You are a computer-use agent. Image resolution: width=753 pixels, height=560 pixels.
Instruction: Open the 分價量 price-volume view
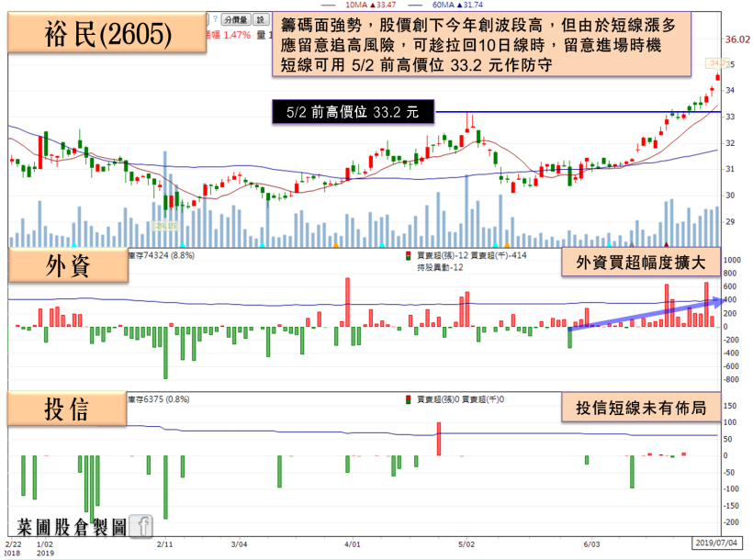point(236,19)
